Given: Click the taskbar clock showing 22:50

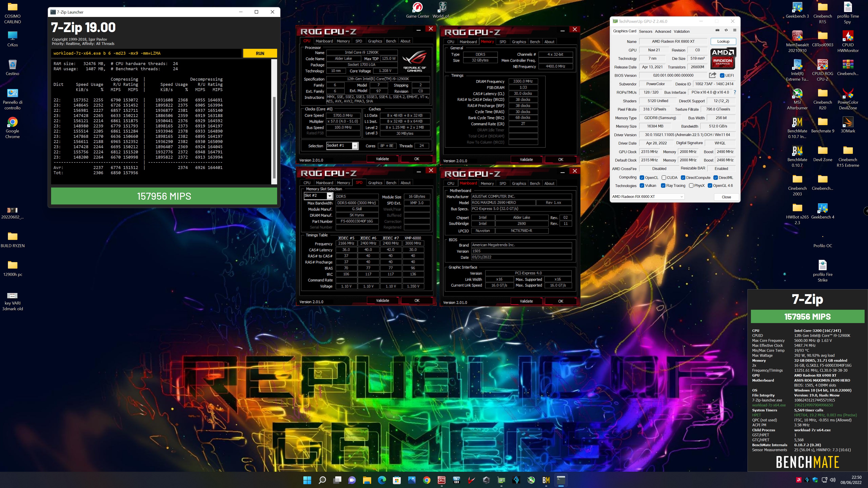Looking at the screenshot, I should [851, 480].
